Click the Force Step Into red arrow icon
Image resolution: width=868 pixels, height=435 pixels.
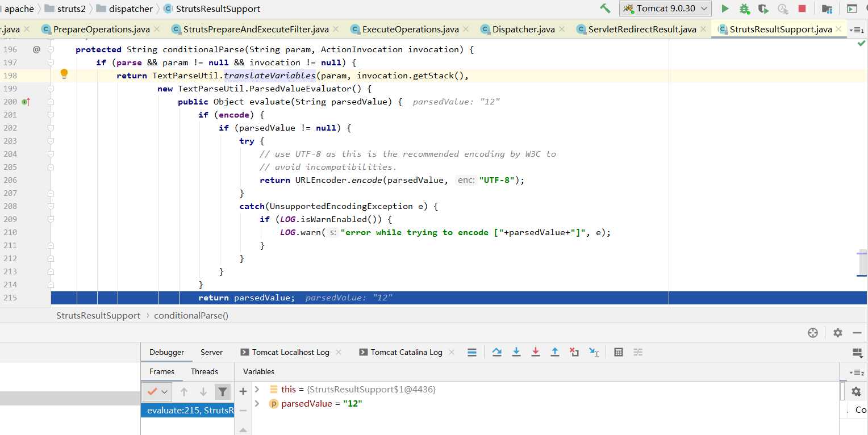(536, 352)
